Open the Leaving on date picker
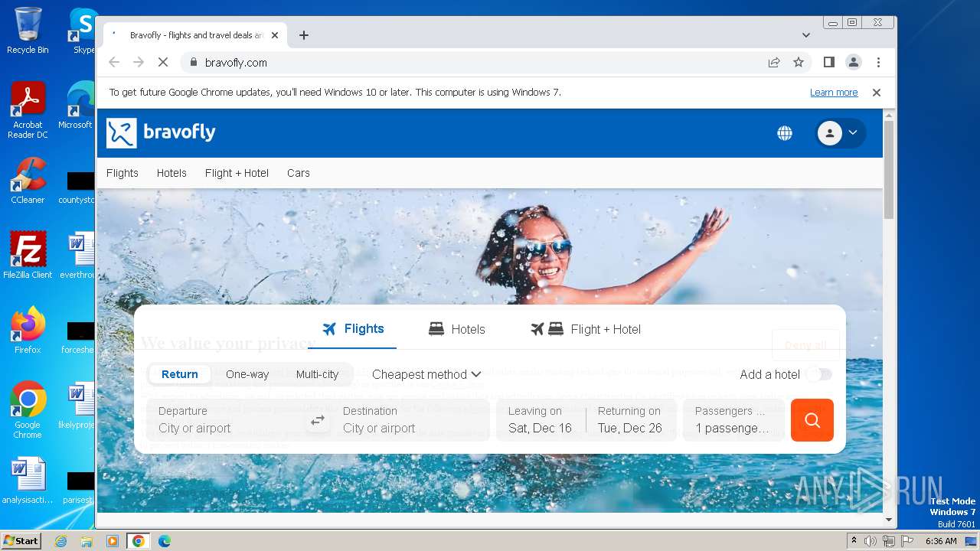The height and width of the screenshot is (551, 980). pos(541,420)
